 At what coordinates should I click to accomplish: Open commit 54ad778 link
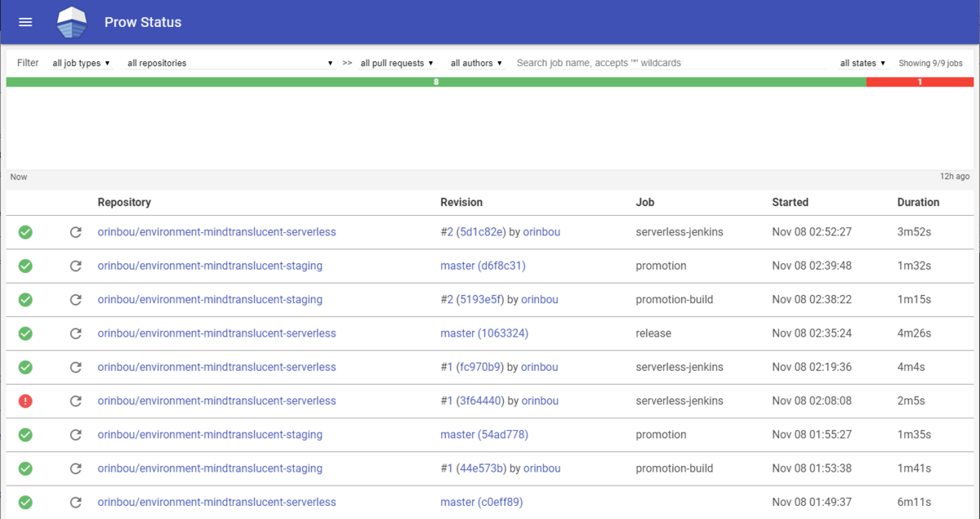click(x=503, y=435)
